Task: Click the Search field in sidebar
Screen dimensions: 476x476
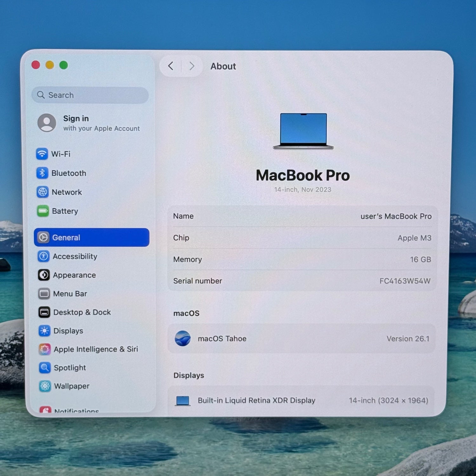Action: 90,95
